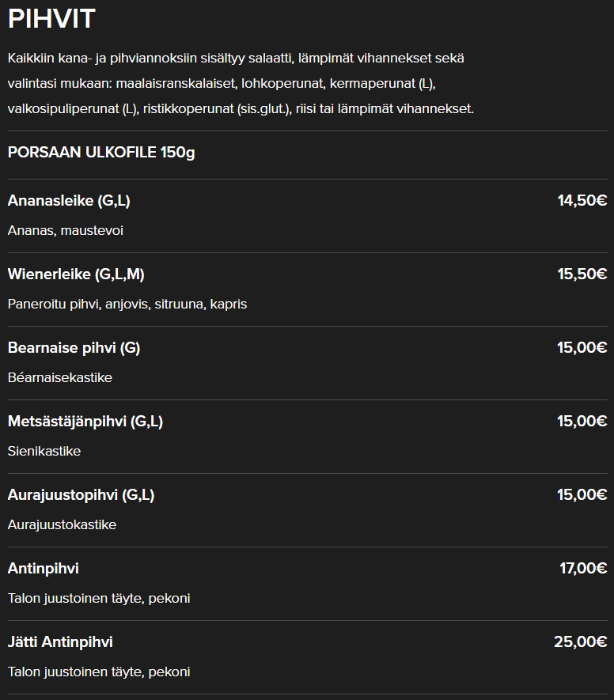Click the Béarnaisekastike description text
Viewport: 614px width, 700px height.
coord(60,377)
